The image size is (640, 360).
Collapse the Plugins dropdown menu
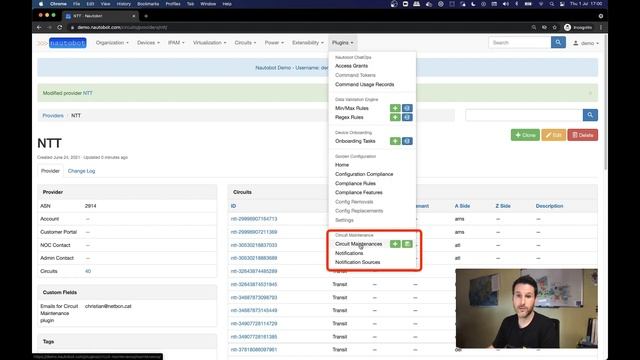342,43
